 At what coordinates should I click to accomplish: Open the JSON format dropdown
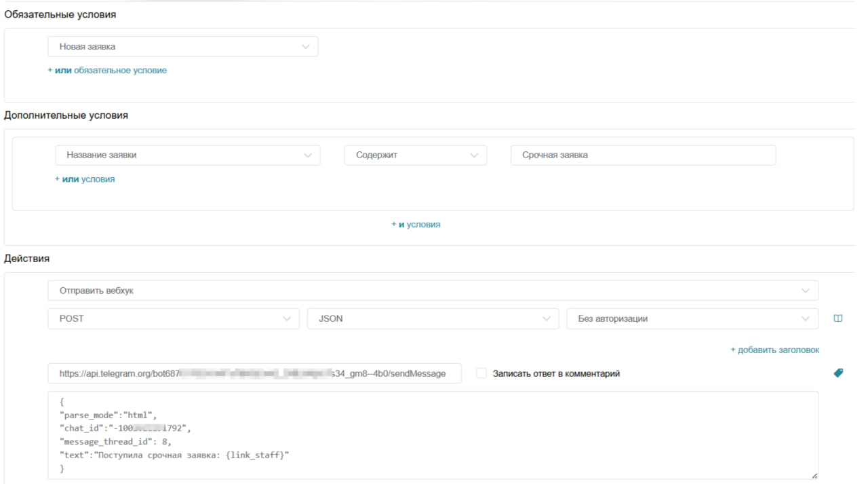[x=433, y=318]
